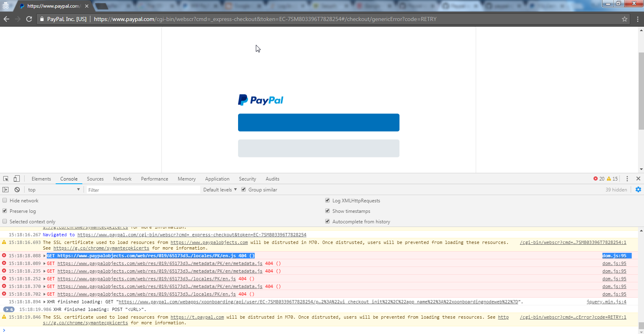Expand the grouped message badge showing 6
The image size is (644, 334).
coord(9,309)
